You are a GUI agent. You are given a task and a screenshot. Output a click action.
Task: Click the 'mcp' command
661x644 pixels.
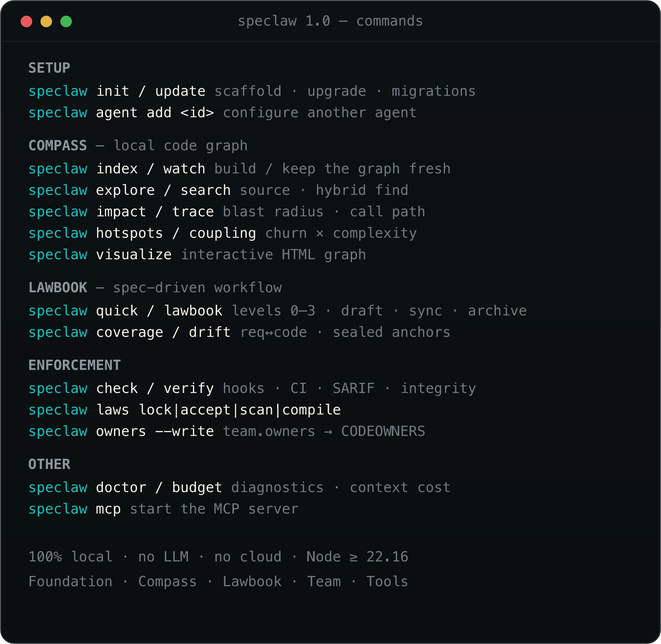point(108,509)
